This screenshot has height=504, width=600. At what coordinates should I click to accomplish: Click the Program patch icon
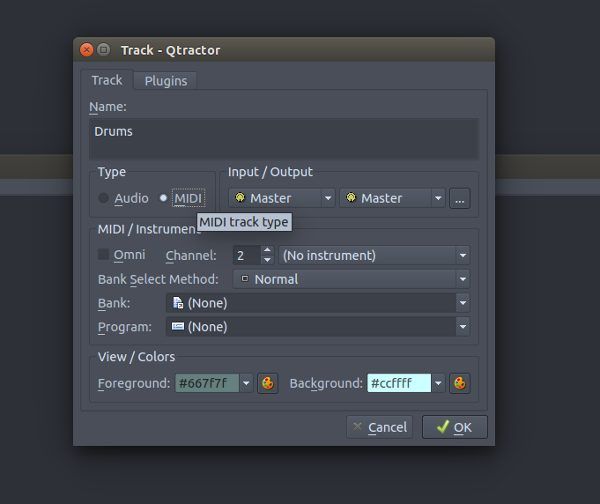pyautogui.click(x=178, y=326)
